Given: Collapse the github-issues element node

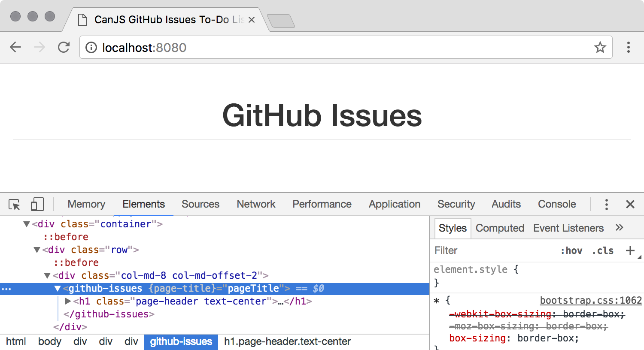Looking at the screenshot, I should (x=58, y=289).
